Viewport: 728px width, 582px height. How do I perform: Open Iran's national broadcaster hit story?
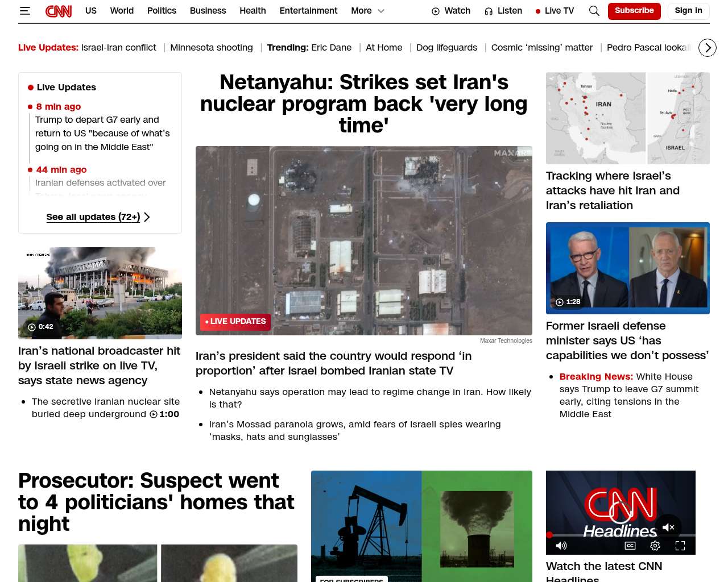point(100,365)
